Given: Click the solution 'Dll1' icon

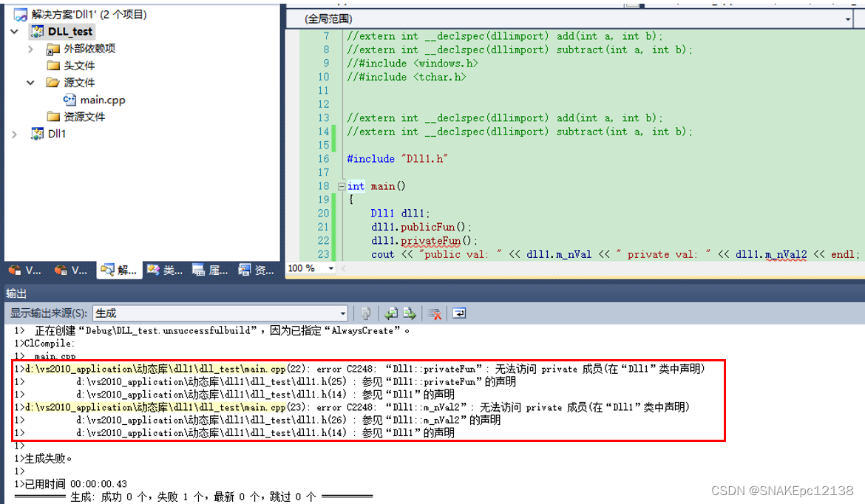Looking at the screenshot, I should click(21, 14).
